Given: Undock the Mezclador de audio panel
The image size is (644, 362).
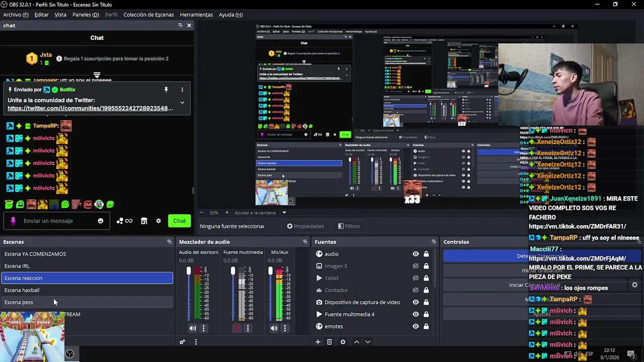Looking at the screenshot, I should click(305, 242).
